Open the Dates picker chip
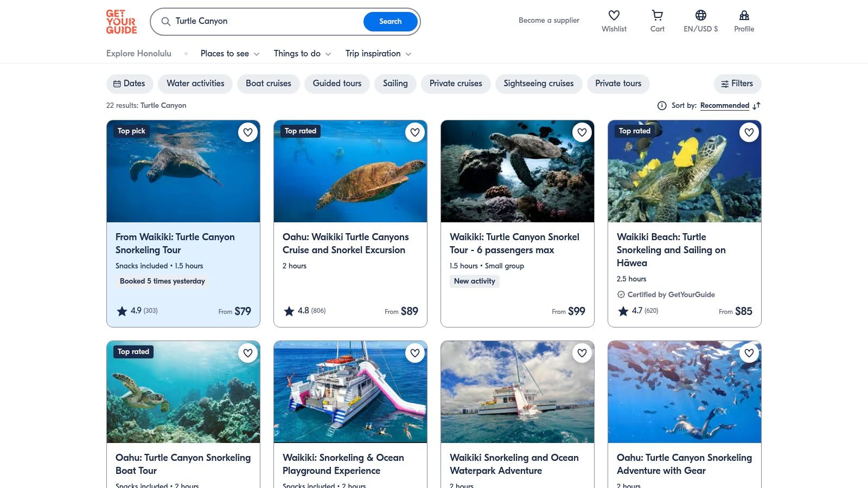The width and height of the screenshot is (868, 488). point(129,84)
